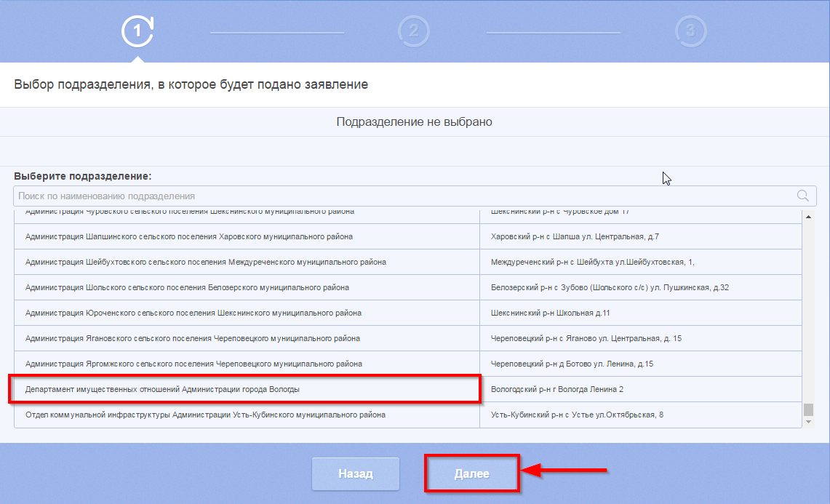The height and width of the screenshot is (504, 830).
Task: Choose Администрация Ягановского сельского поселения row
Action: (192, 338)
